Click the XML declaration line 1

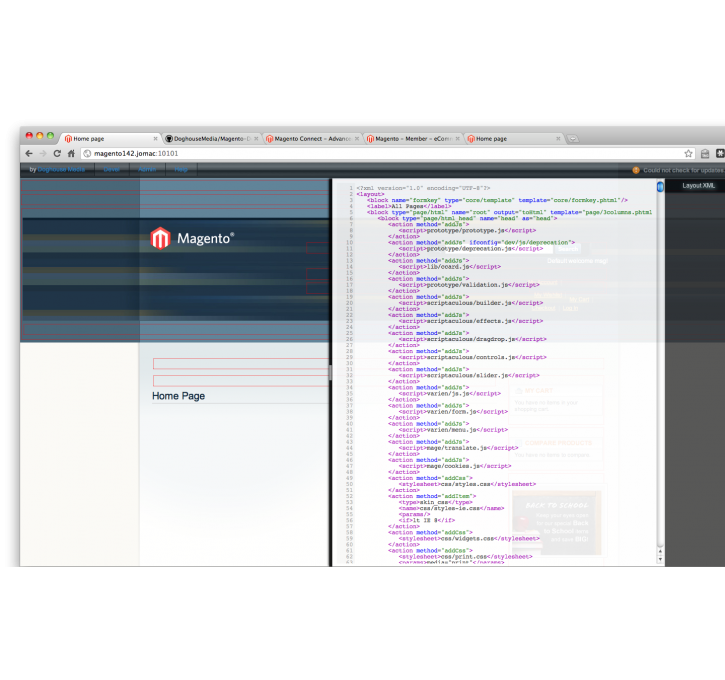pyautogui.click(x=423, y=188)
